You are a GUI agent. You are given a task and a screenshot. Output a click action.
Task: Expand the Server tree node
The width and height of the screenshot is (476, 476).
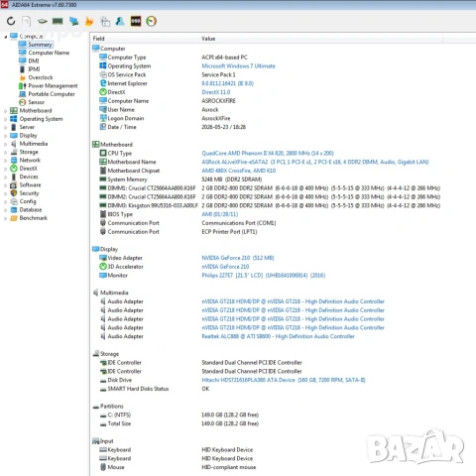(x=5, y=127)
